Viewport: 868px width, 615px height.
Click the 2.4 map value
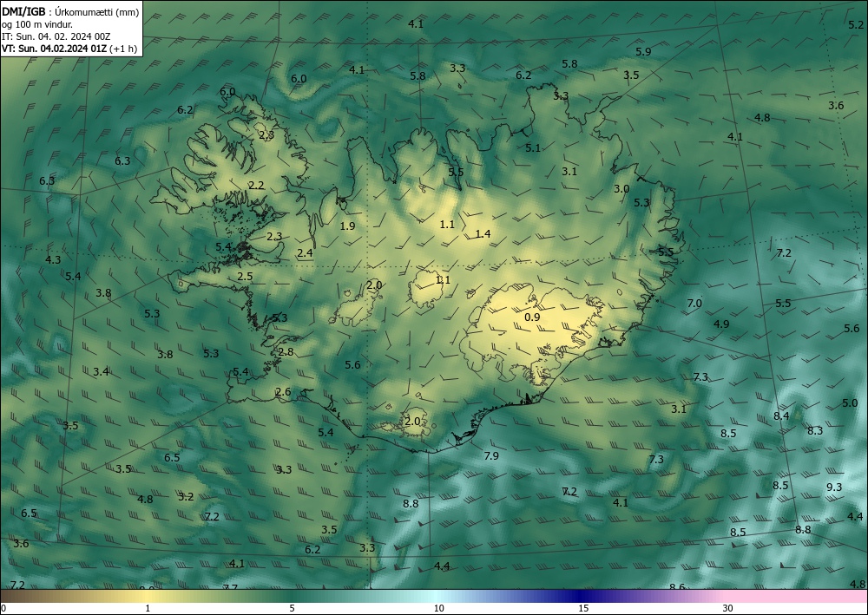(305, 253)
